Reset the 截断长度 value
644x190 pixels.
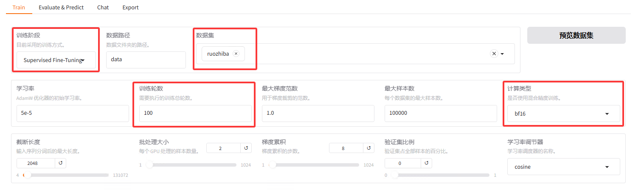[60, 163]
